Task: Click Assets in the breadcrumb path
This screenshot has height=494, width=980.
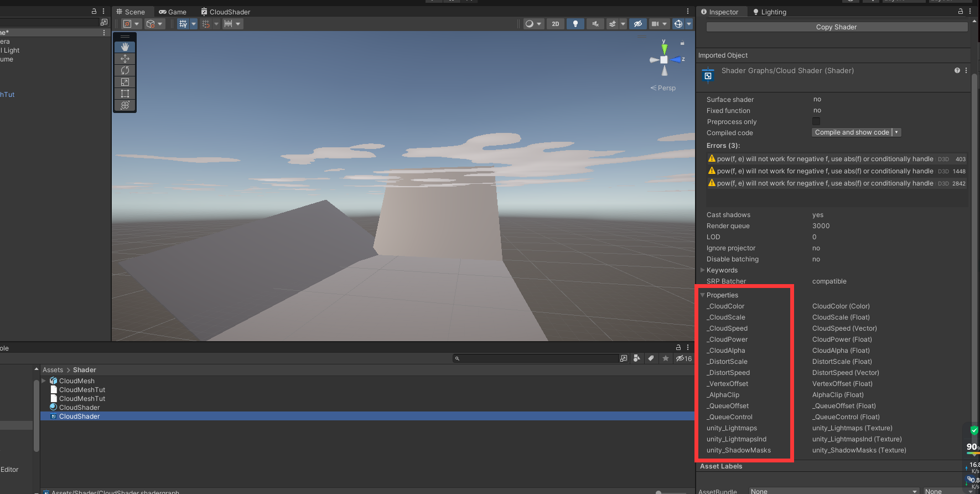Action: click(x=53, y=370)
